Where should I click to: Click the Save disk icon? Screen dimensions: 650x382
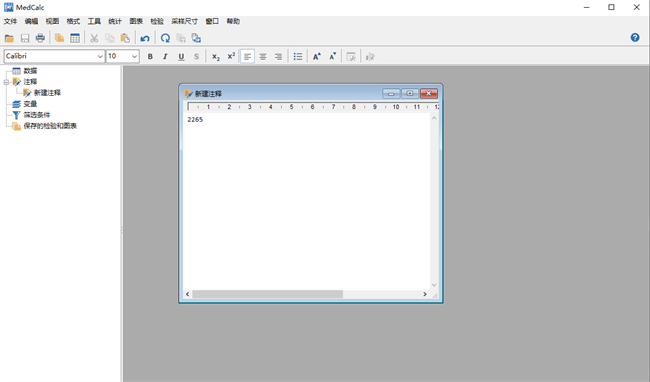25,38
